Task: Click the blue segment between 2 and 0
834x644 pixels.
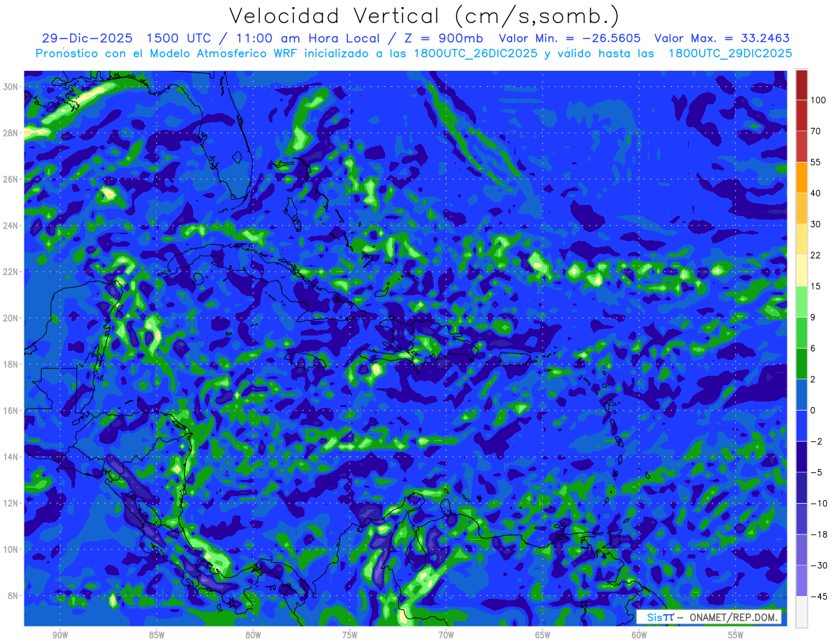Action: 801,395
